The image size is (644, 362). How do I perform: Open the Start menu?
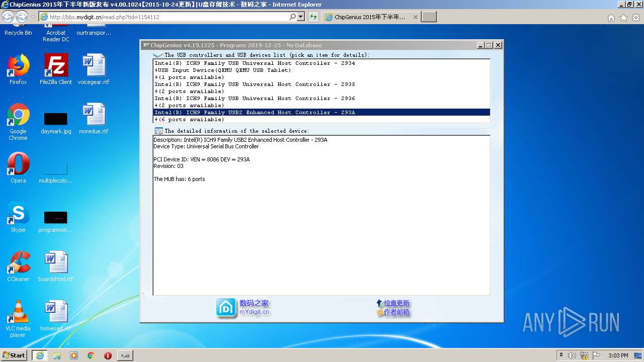tap(14, 355)
